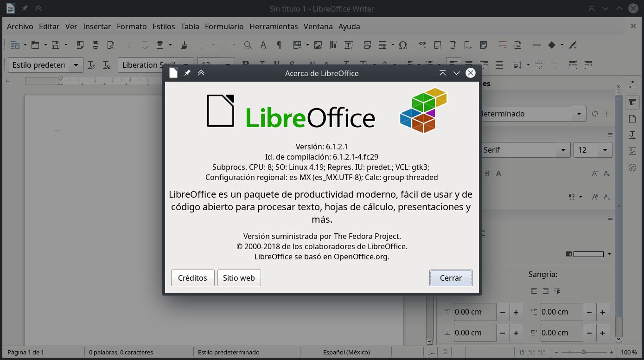Viewport: 644px width, 360px height.
Task: Open sidebar font size 12 dropdown
Action: click(605, 150)
